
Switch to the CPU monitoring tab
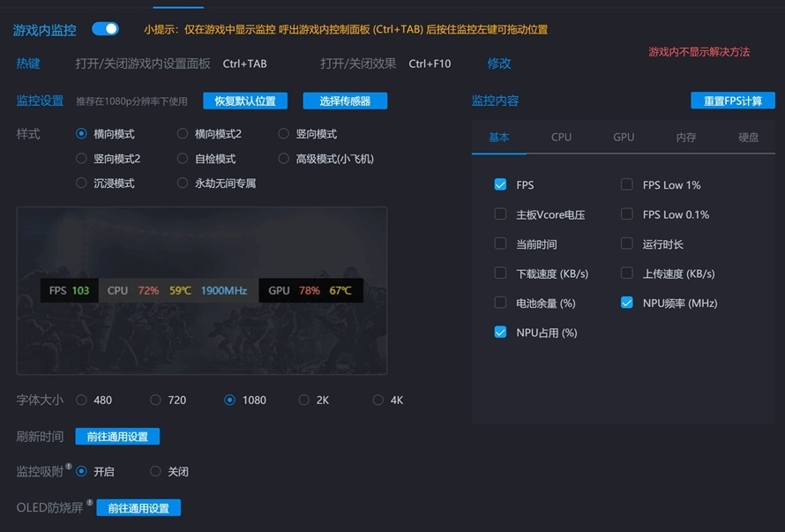click(562, 137)
